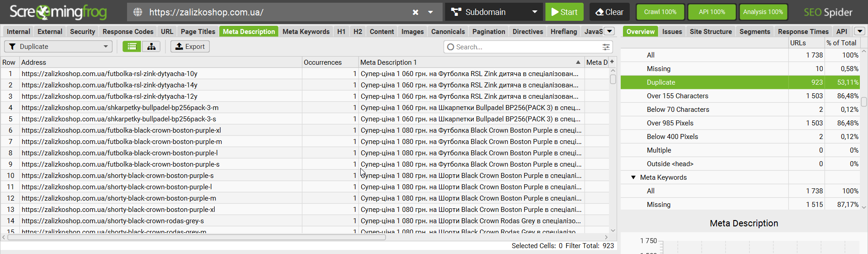Viewport: 868px width, 254px height.
Task: Switch to tree view icon
Action: [x=151, y=47]
